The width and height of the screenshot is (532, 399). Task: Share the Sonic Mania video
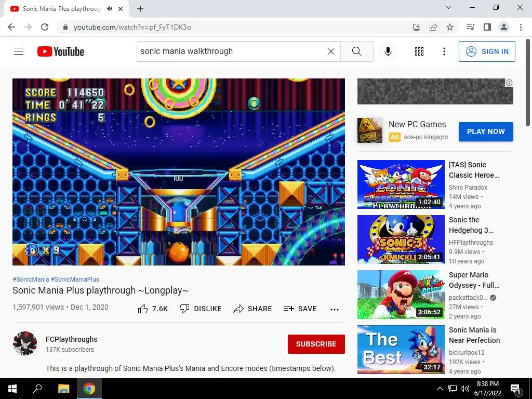[253, 309]
